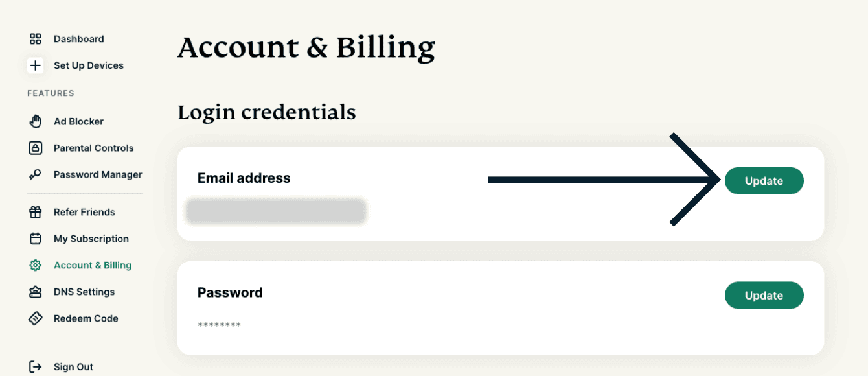
Task: Update the account password
Action: tap(764, 296)
